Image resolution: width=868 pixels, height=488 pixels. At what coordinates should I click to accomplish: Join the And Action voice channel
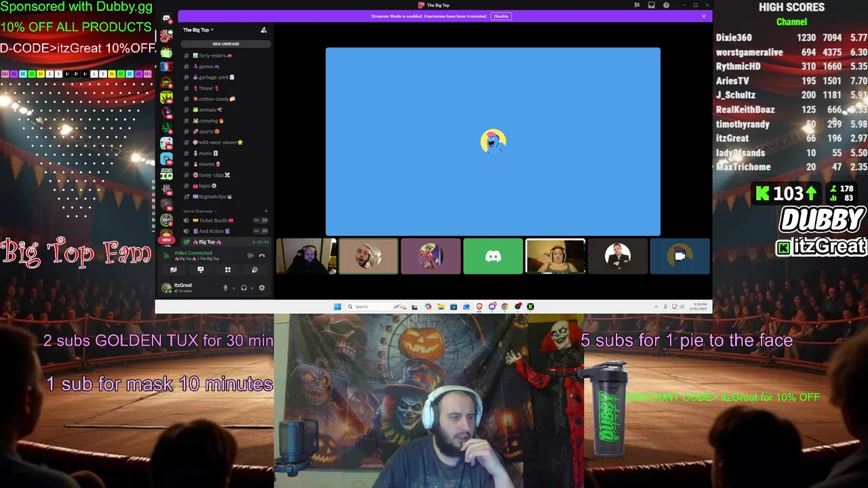[226, 231]
